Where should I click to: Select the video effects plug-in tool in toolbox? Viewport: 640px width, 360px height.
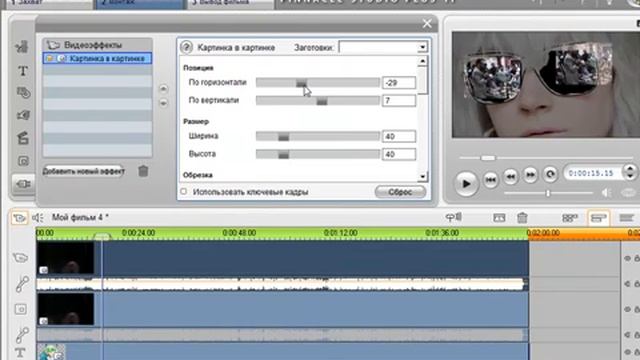click(23, 184)
